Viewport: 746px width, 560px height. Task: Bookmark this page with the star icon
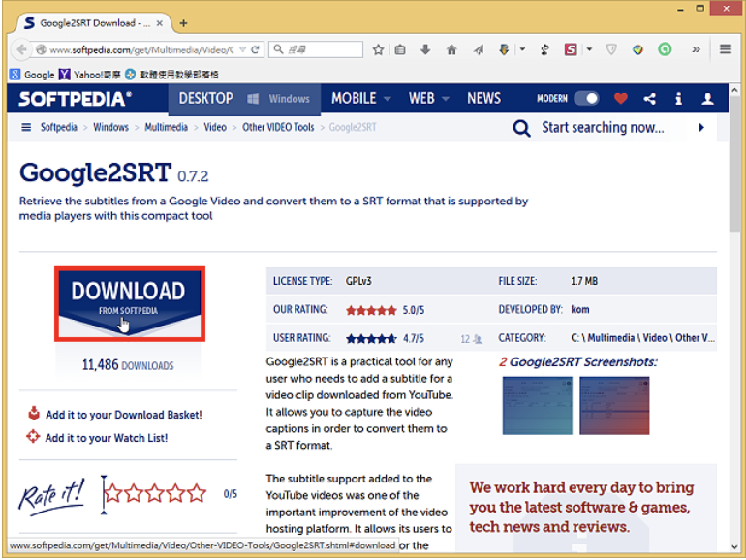[x=378, y=49]
